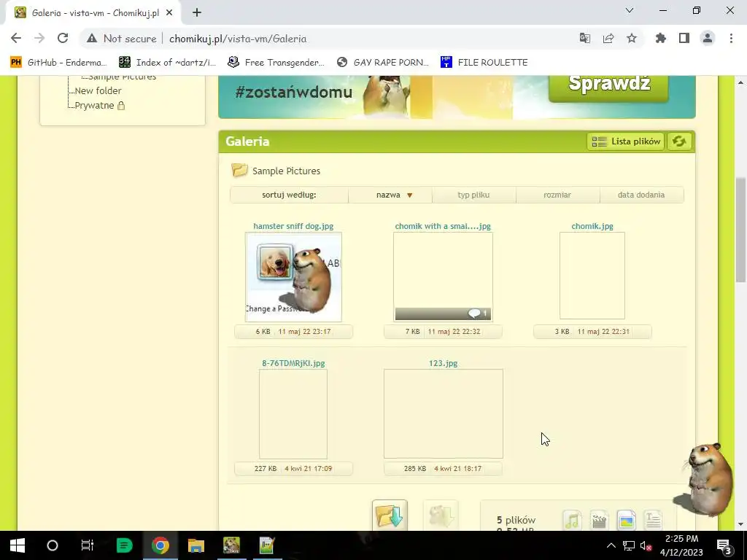Open the notification center icon
This screenshot has height=560, width=747.
pyautogui.click(x=724, y=545)
